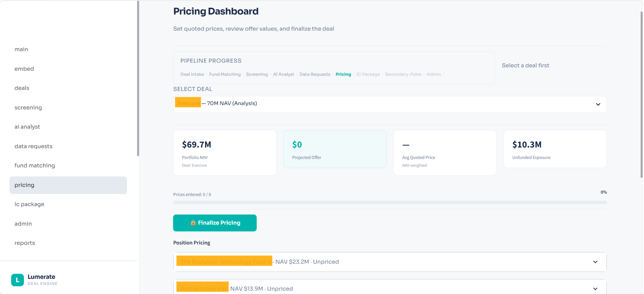Open the deal selector showing 70M NAV (Analysis)
The image size is (644, 294).
click(390, 104)
